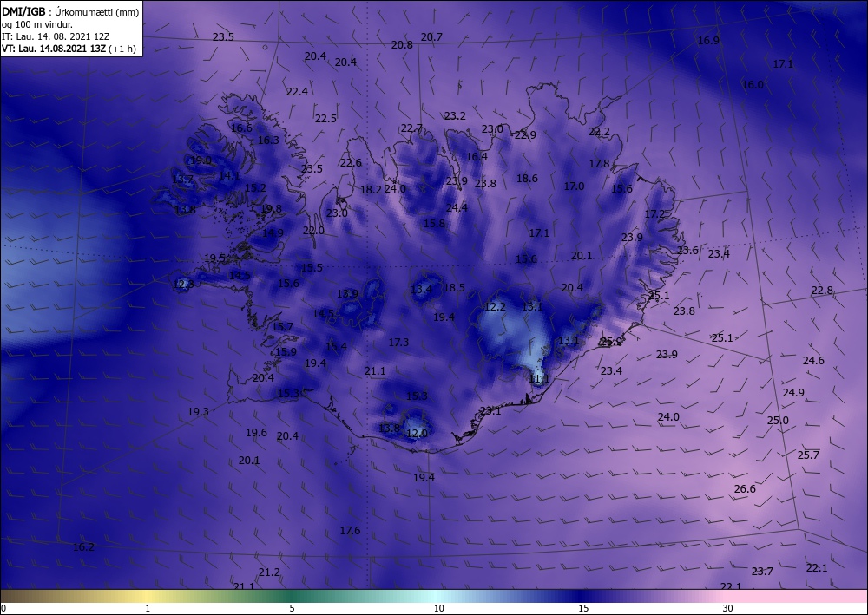Select the map value 13.4

(x=421, y=289)
